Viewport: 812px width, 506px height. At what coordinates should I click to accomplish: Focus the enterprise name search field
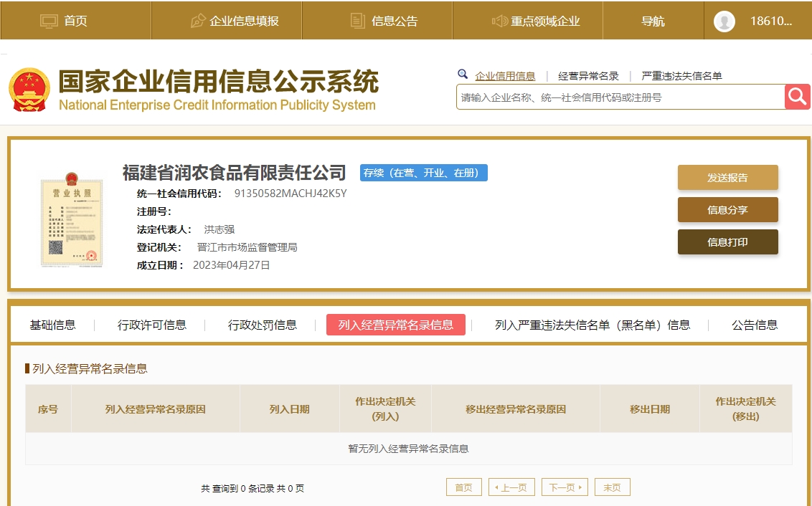(620, 97)
